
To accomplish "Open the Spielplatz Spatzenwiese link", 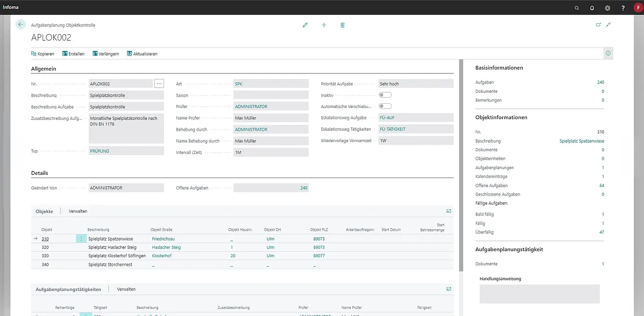I will (x=581, y=141).
